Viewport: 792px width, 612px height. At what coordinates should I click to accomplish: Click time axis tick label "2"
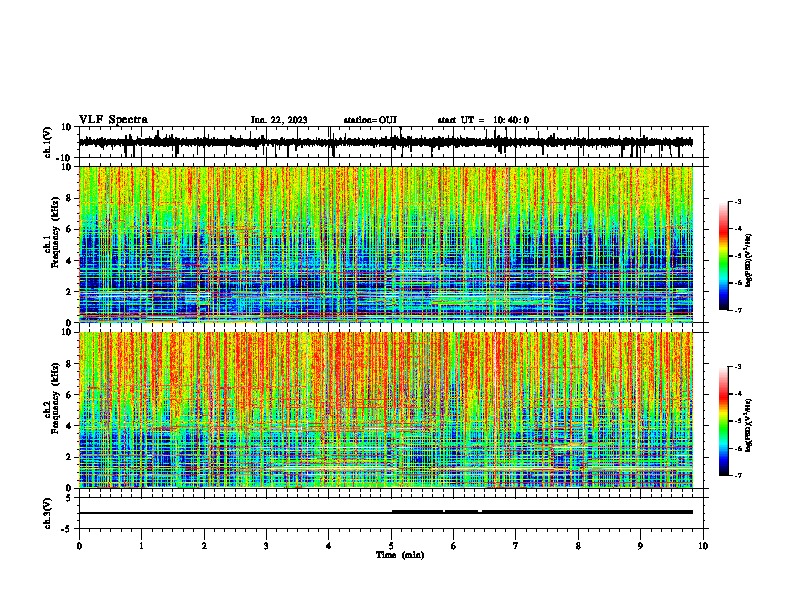(x=204, y=546)
